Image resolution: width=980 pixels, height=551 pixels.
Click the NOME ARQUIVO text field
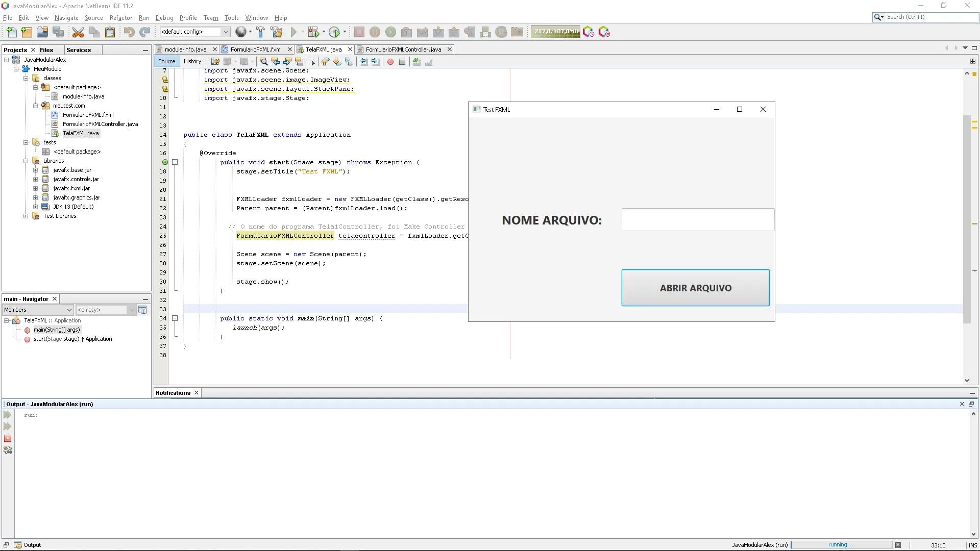point(697,220)
